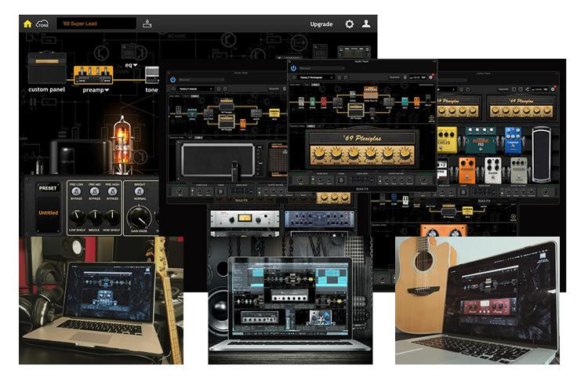Screen dimensions: 588x381
Task: Select orange pedal on pedalboard lower row
Action: click(467, 171)
